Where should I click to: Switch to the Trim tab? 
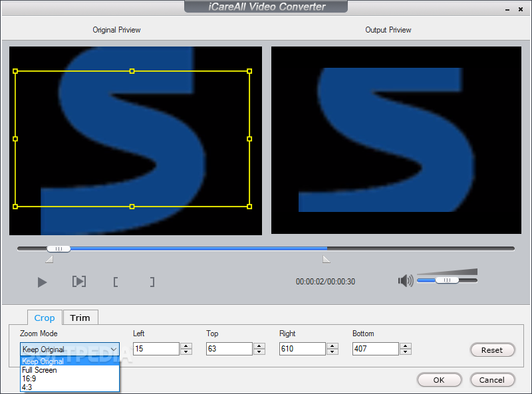click(x=80, y=318)
